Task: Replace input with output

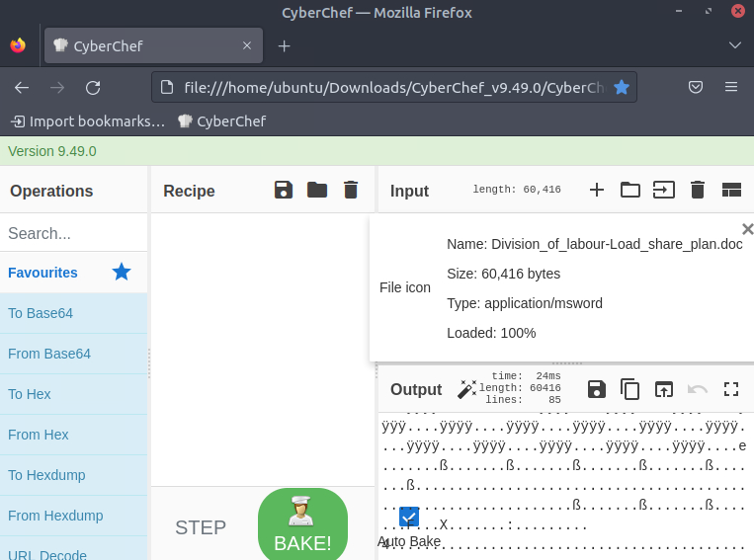Action: tap(664, 389)
